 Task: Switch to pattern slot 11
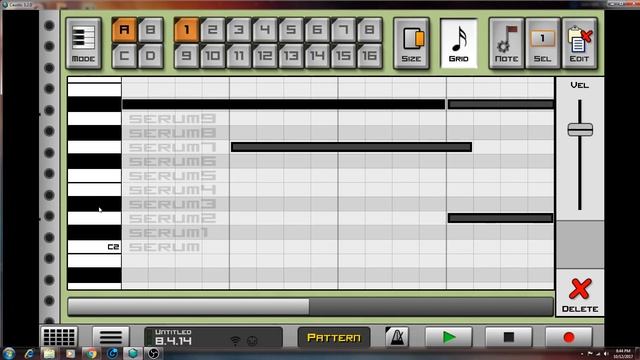(239, 56)
